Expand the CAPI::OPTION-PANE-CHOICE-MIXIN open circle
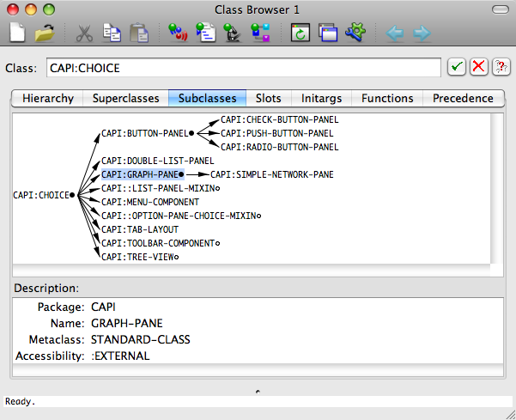The width and height of the screenshot is (516, 420). [258, 216]
